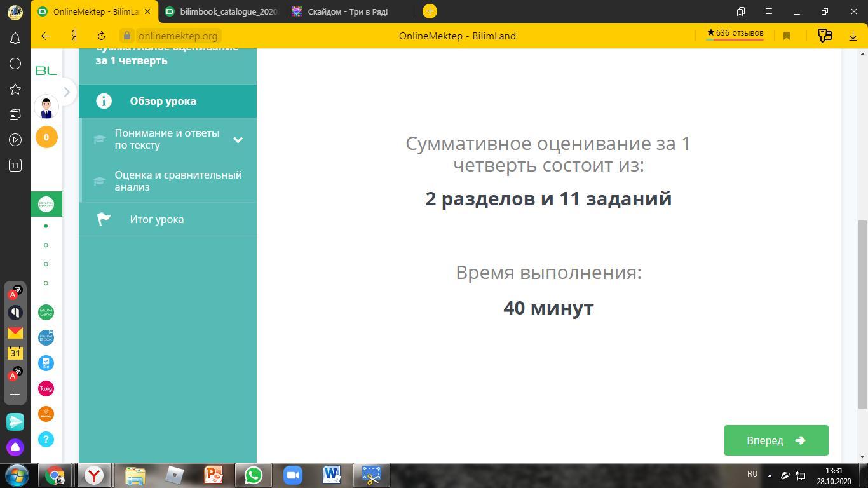
Task: Click the bookmark icon in address bar
Action: (x=787, y=36)
